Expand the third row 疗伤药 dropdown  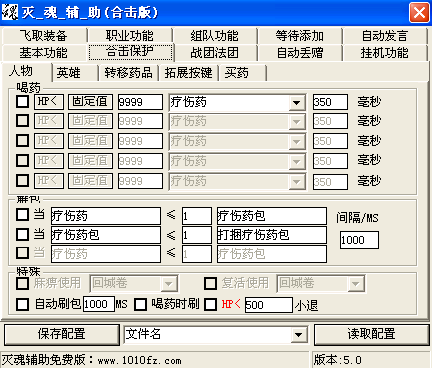pos(296,142)
